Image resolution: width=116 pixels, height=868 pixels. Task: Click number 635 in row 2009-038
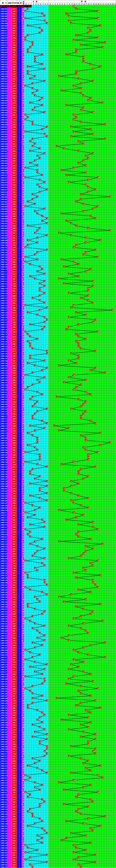(14, 95)
